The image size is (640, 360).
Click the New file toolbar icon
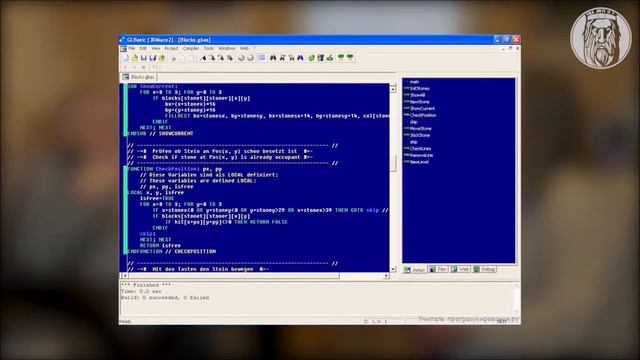(x=125, y=58)
